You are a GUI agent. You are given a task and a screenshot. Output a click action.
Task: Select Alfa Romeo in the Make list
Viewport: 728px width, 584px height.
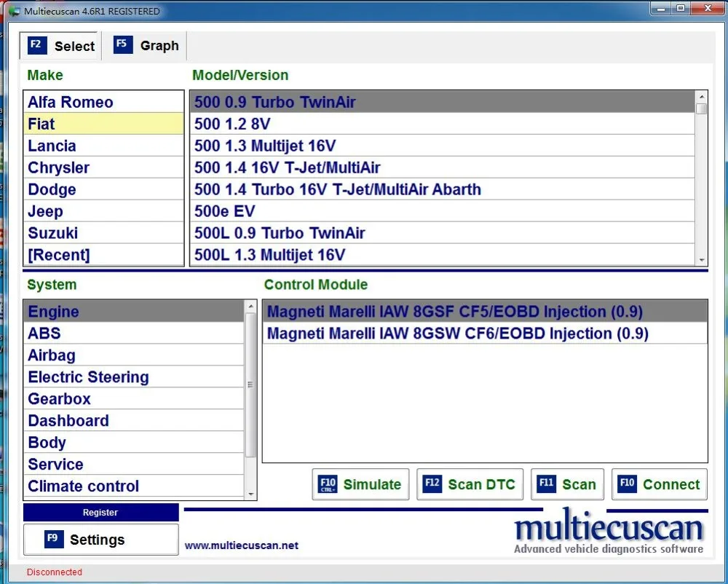[x=103, y=102]
